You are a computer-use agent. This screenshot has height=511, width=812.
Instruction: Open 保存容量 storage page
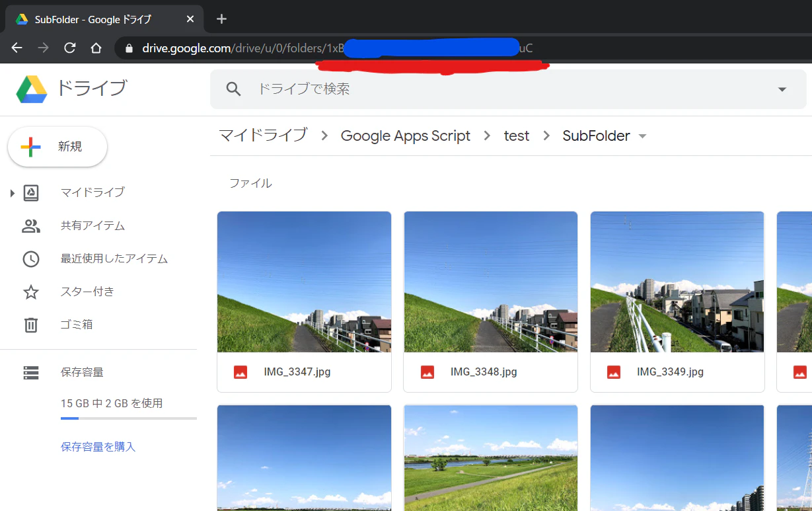(x=82, y=372)
